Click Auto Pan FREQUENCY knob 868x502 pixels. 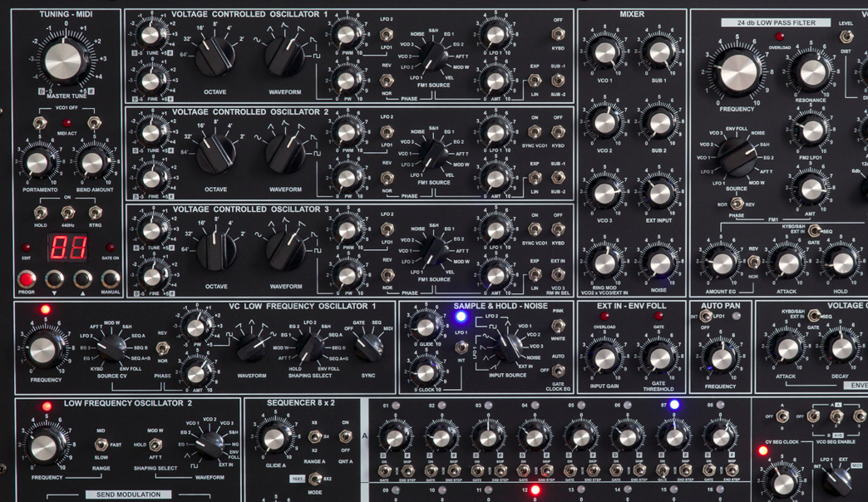coord(721,360)
